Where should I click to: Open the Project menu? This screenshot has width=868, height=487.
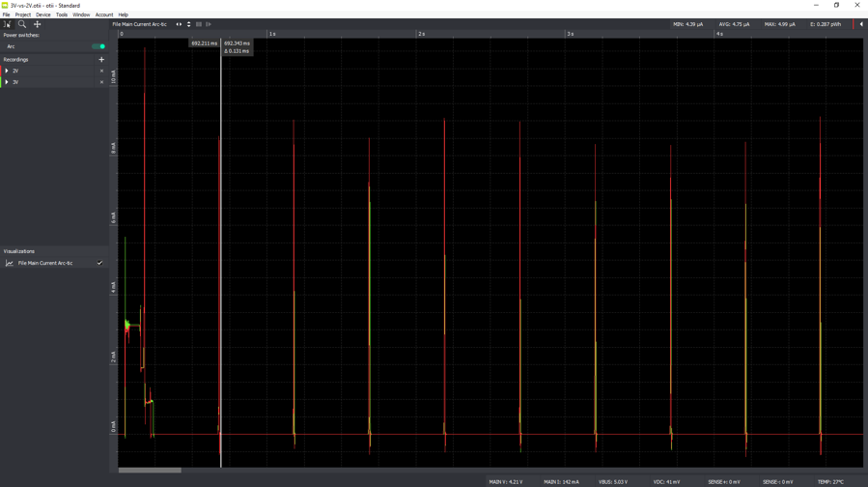[x=23, y=14]
